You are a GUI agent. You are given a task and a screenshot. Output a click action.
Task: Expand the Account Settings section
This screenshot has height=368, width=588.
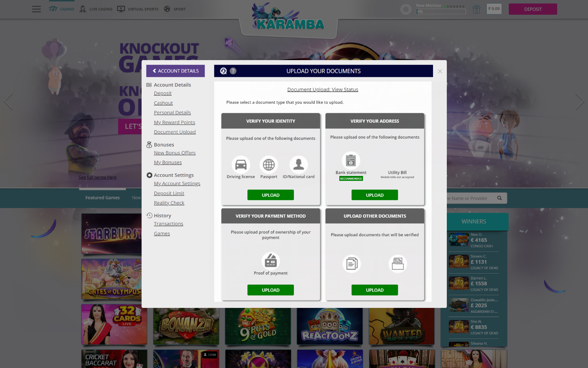(174, 175)
